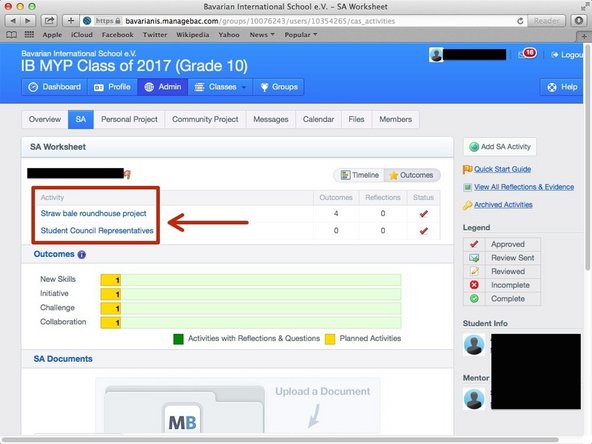Screen dimensions: 592x444
Task: Open a new tab with the plus button
Action: (x=583, y=37)
